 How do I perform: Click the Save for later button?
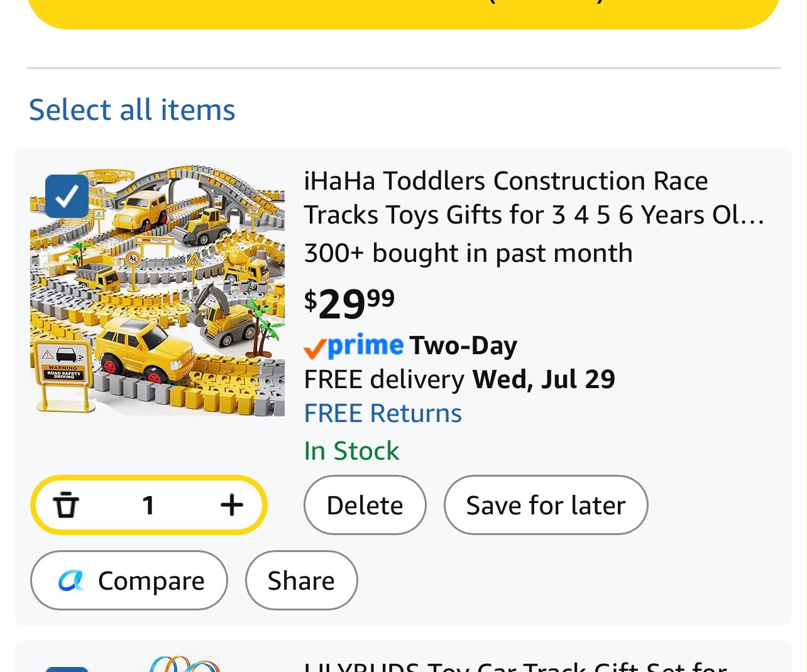[x=546, y=505]
